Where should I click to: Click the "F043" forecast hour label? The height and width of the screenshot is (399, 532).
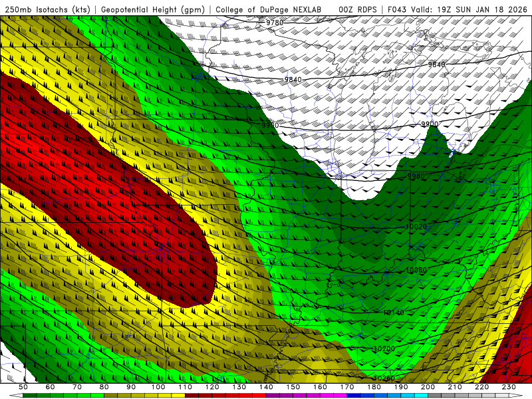(x=397, y=9)
